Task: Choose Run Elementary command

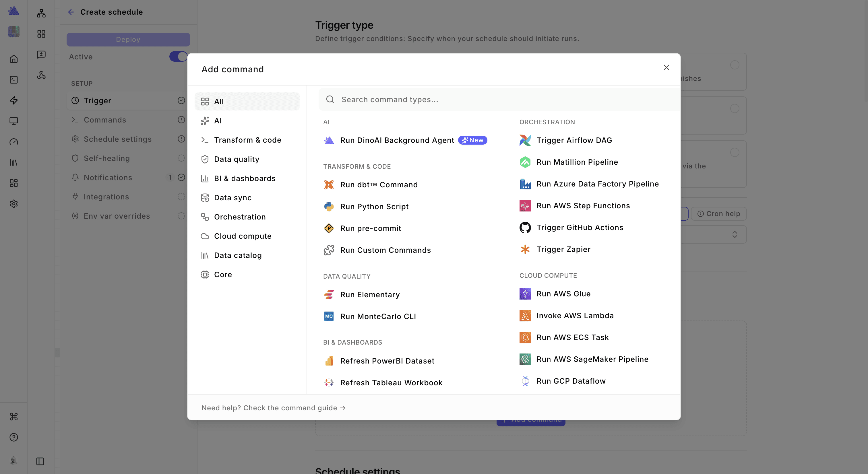Action: [x=362, y=295]
